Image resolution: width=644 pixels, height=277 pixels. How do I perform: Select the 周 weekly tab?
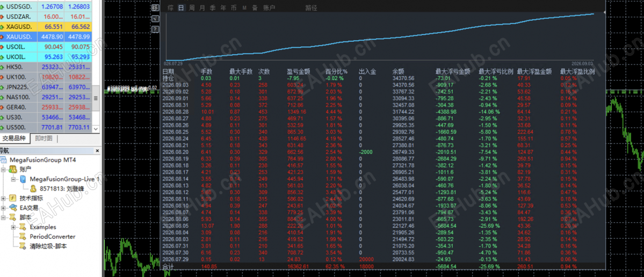point(192,8)
